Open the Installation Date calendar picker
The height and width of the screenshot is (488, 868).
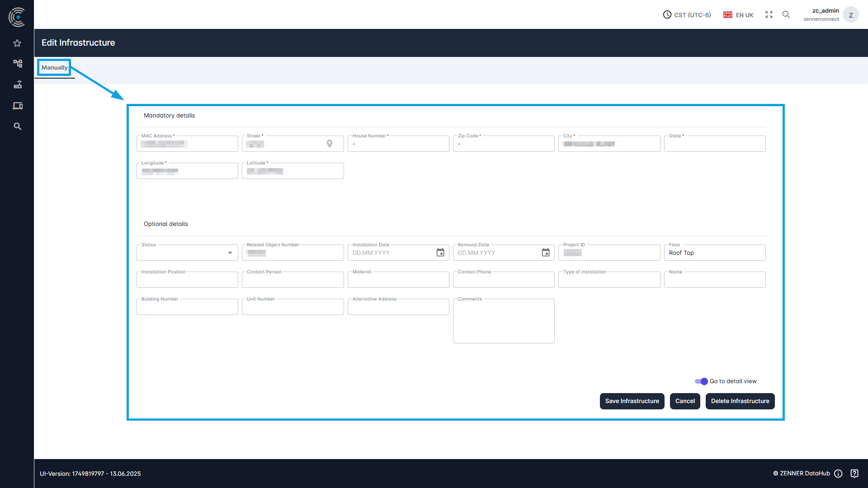point(440,253)
